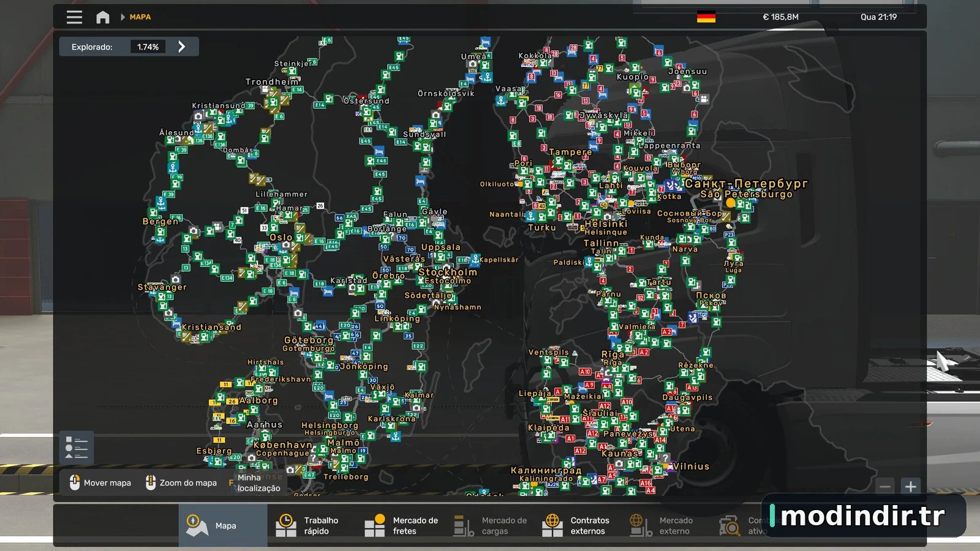980x551 pixels.
Task: Click the Tampere city label
Action: point(570,152)
